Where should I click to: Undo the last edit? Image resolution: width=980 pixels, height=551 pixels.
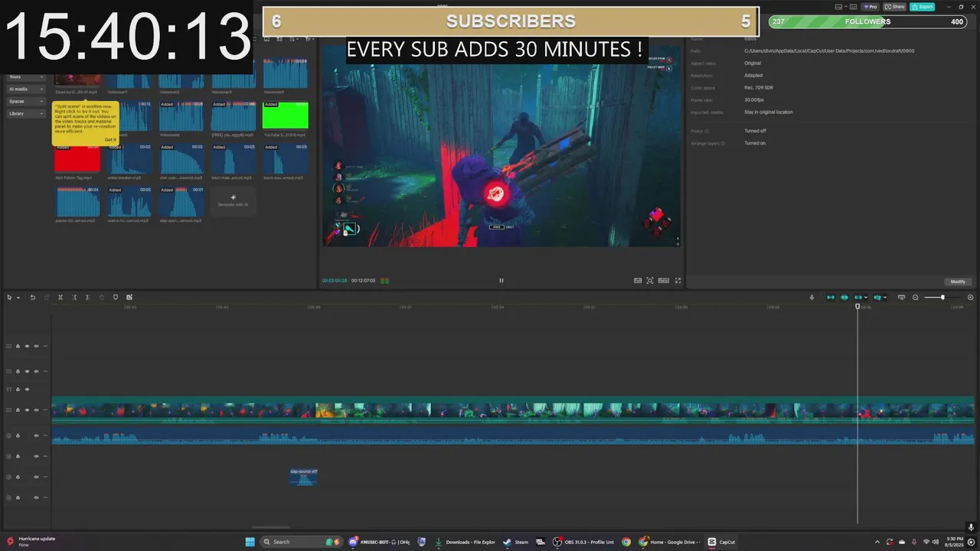point(32,297)
